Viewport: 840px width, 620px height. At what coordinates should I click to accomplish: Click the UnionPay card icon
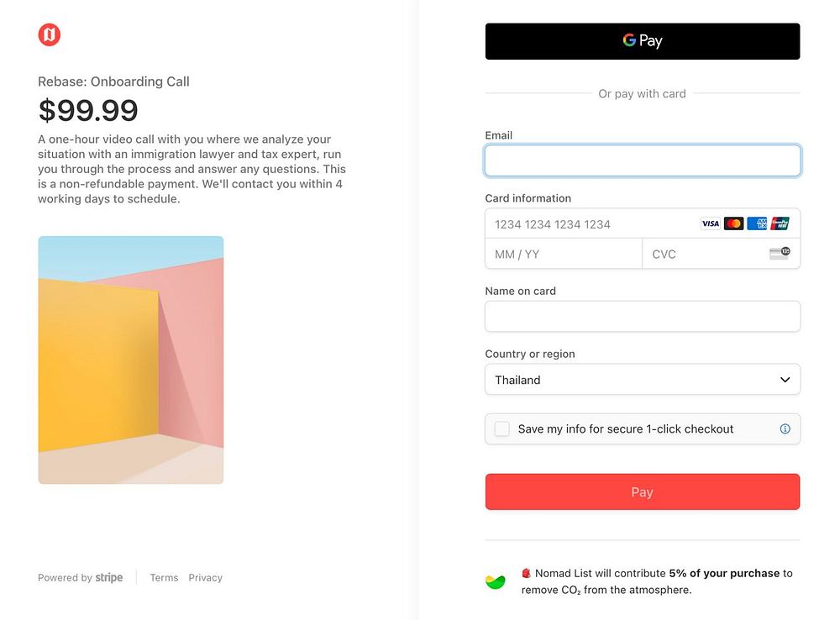[780, 223]
